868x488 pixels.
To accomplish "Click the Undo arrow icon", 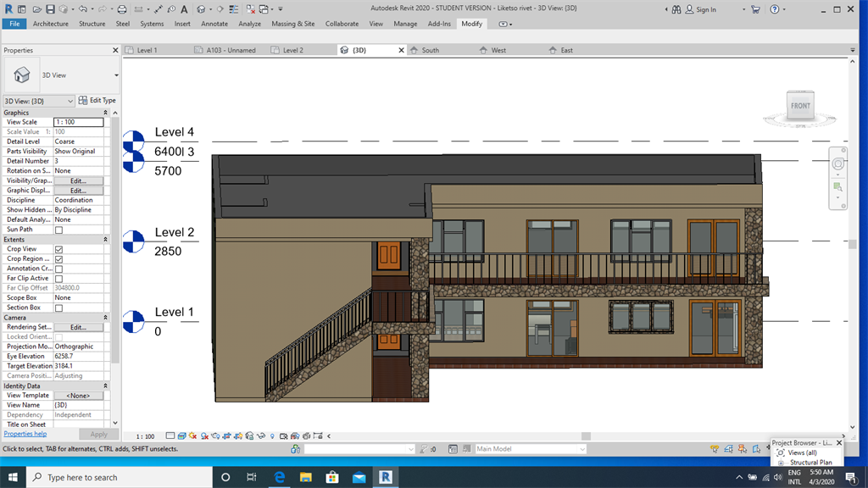I will [x=83, y=9].
